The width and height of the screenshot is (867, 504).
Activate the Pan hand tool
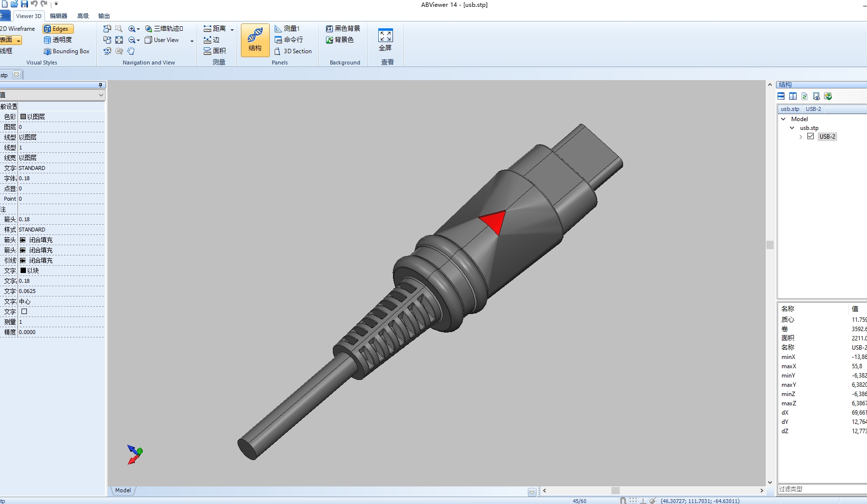[x=131, y=51]
